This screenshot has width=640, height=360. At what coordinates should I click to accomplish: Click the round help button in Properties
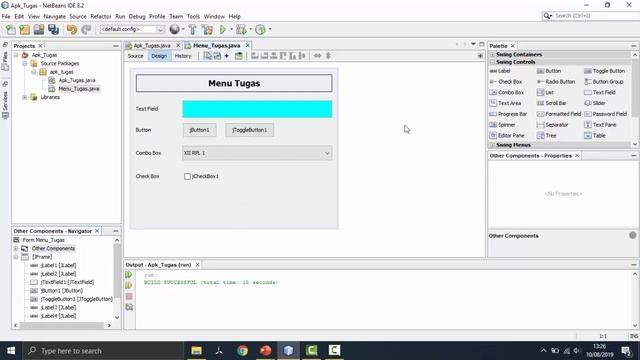(x=633, y=235)
